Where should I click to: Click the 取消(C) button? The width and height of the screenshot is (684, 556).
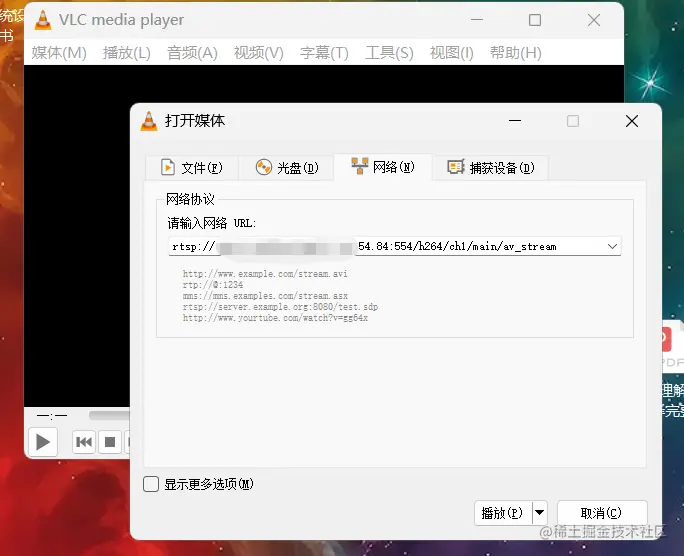pyautogui.click(x=602, y=513)
